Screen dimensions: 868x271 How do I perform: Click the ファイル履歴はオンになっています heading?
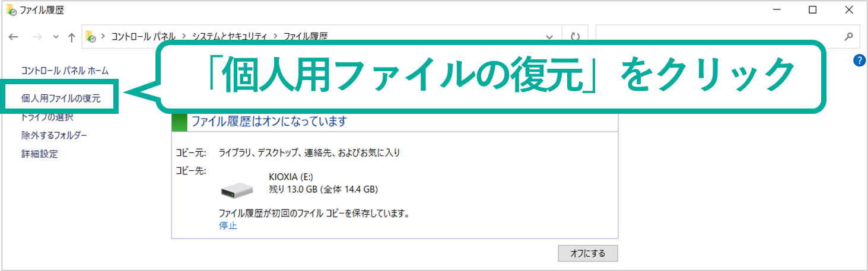point(269,122)
